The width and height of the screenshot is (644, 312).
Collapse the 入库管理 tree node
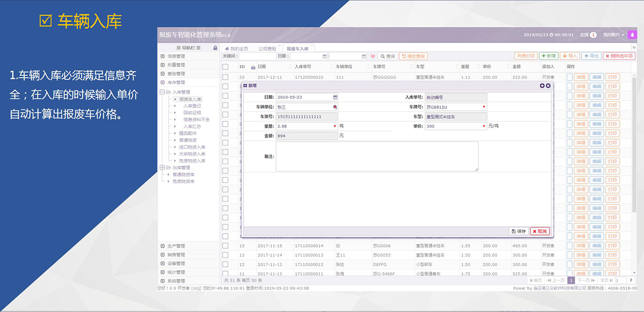[x=162, y=92]
